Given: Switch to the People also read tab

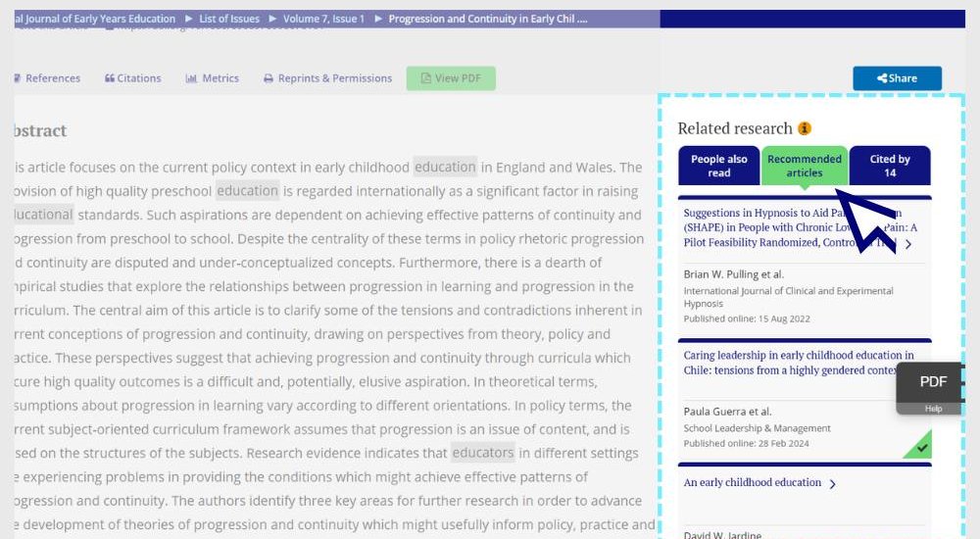Looking at the screenshot, I should 718,166.
